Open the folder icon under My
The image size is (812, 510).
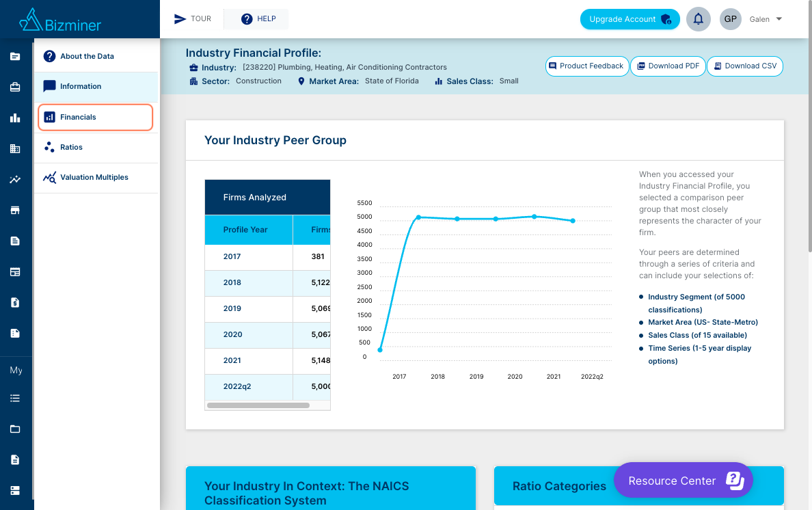tap(15, 429)
